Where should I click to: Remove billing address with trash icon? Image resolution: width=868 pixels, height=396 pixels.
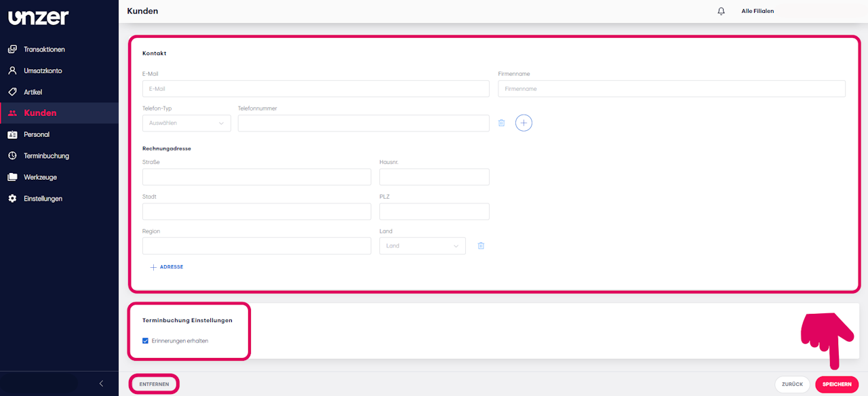pyautogui.click(x=481, y=245)
